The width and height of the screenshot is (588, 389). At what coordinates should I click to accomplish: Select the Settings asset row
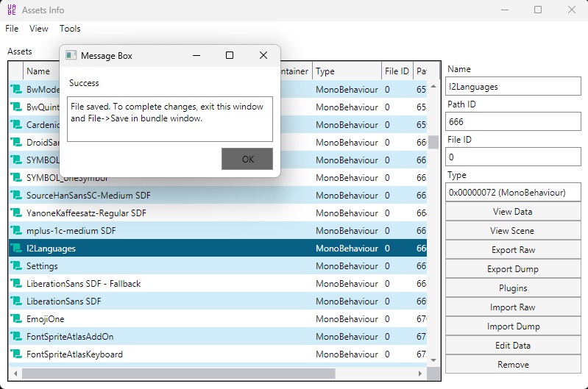click(218, 265)
